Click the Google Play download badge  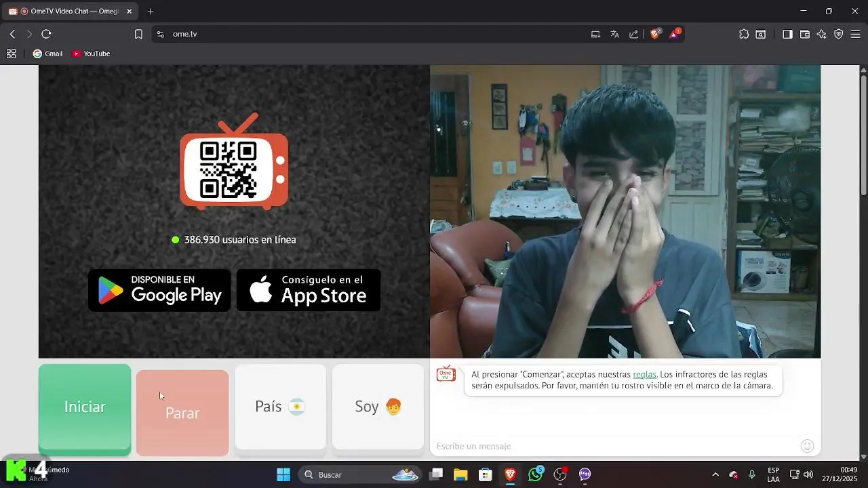tap(159, 290)
